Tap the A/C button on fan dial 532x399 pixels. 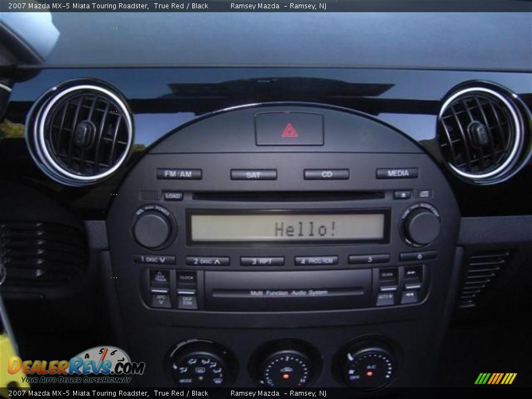click(x=371, y=367)
